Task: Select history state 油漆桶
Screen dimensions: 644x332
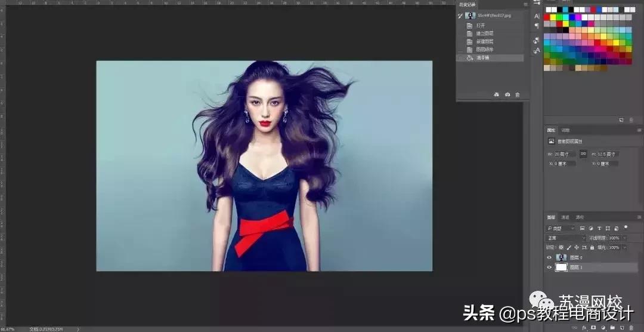Action: tap(490, 58)
